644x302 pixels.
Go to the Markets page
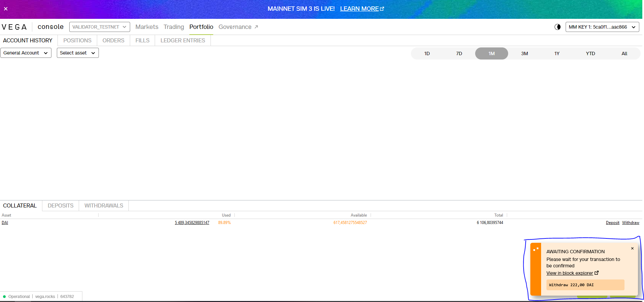pos(147,27)
